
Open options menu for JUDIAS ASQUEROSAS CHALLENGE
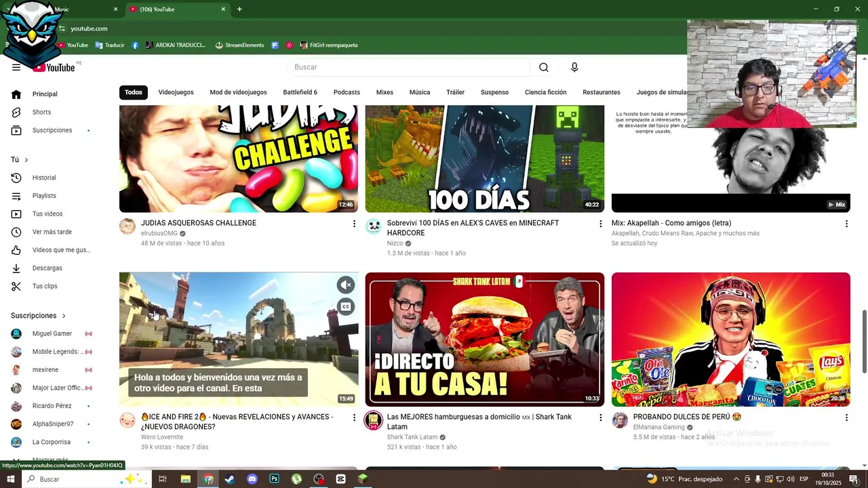pos(354,224)
